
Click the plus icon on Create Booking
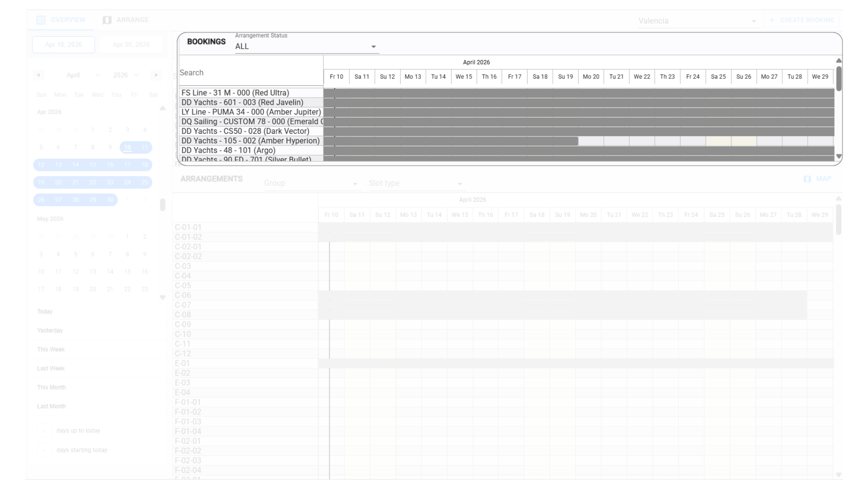[x=772, y=20]
